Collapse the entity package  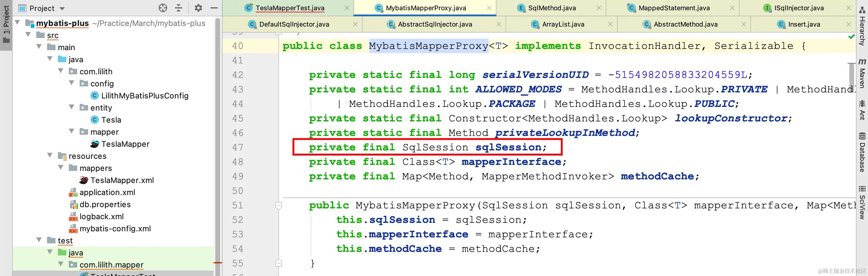click(x=71, y=107)
